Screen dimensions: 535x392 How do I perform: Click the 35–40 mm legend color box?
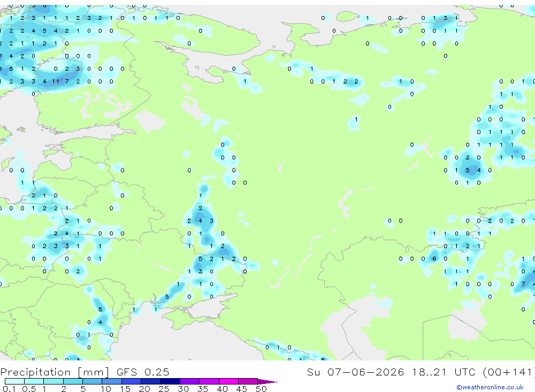209,381
